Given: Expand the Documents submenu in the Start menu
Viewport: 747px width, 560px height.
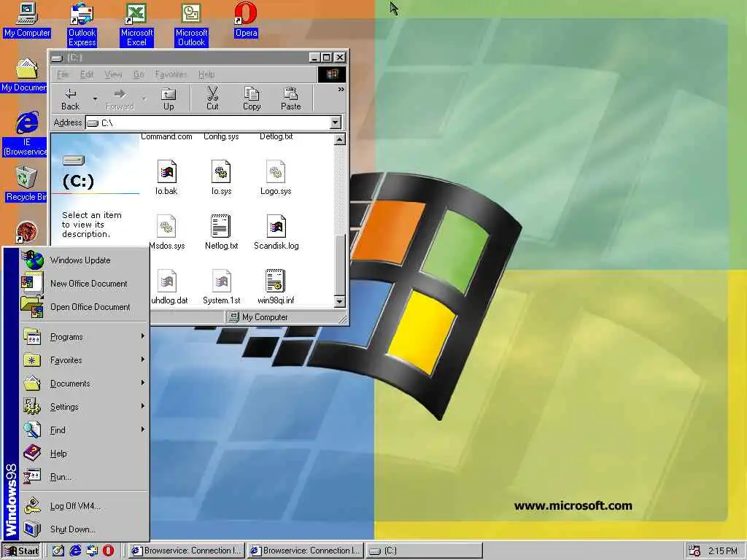Looking at the screenshot, I should click(84, 384).
